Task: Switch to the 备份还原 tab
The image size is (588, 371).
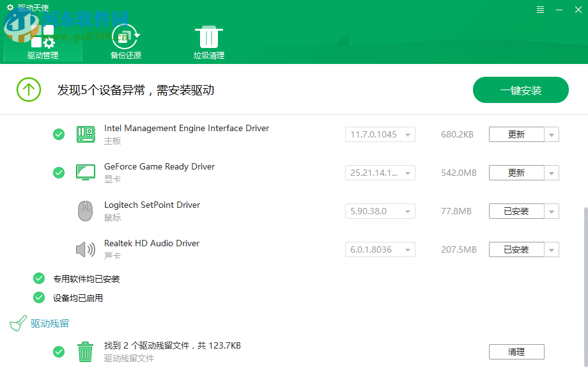Action: [x=125, y=42]
